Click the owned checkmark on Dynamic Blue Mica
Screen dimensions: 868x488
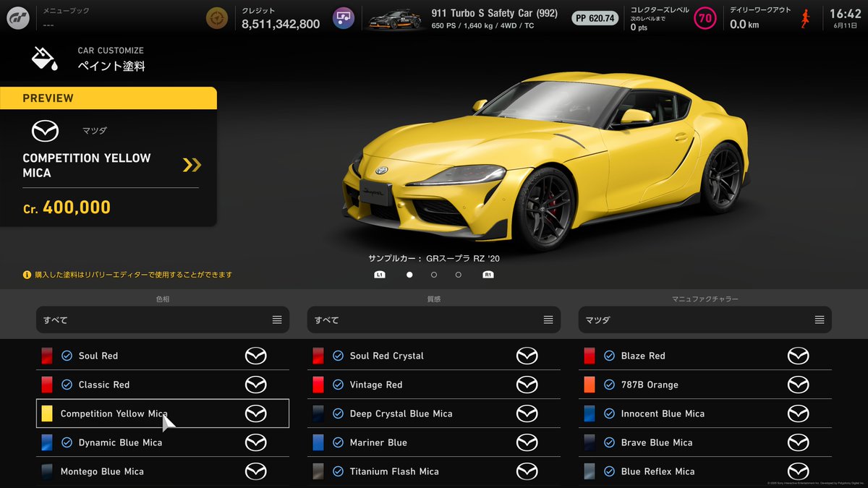pos(67,442)
